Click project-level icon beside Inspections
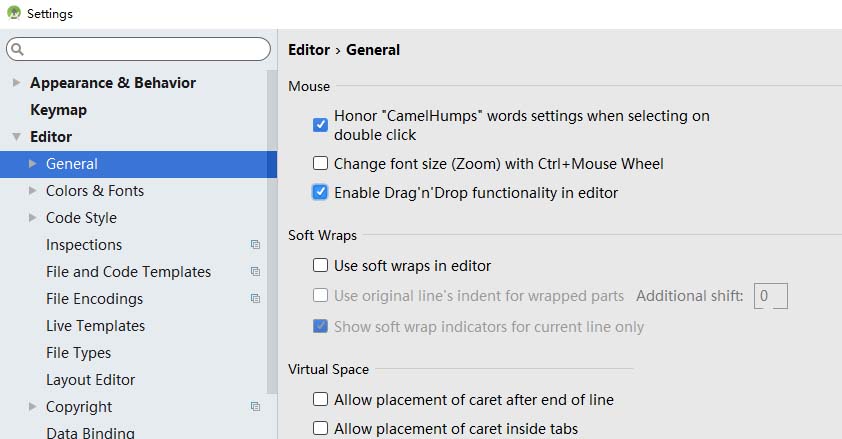The image size is (842, 439). (255, 245)
